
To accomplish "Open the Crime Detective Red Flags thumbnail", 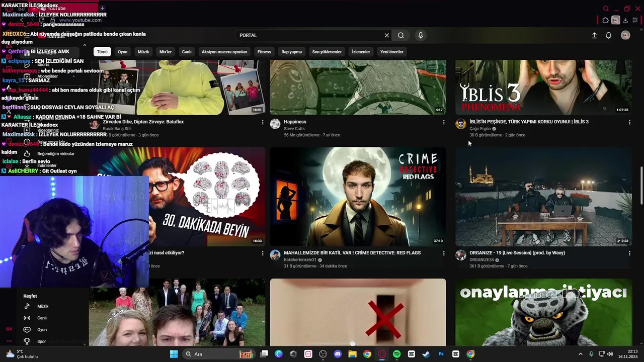I will click(358, 197).
